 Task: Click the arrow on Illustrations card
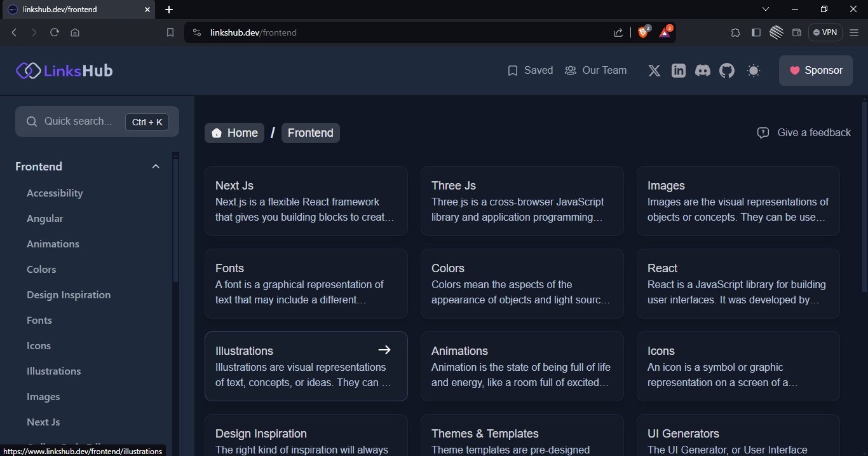pos(384,350)
